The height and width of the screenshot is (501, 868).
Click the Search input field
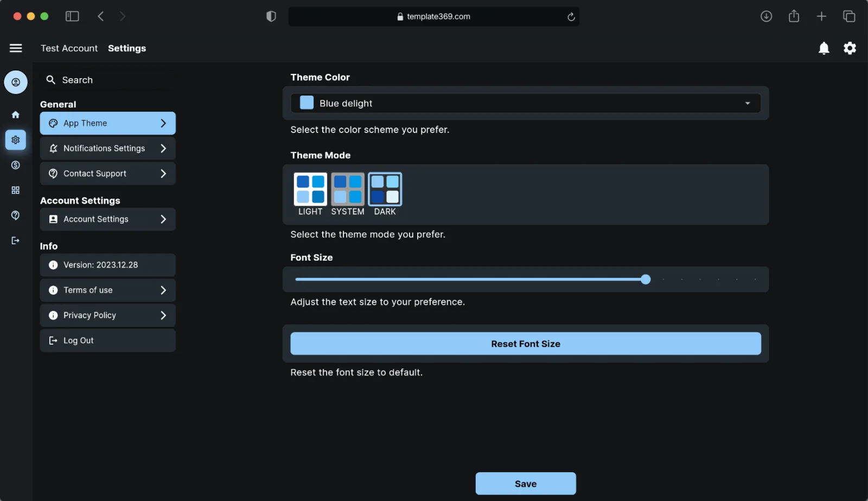(x=107, y=80)
